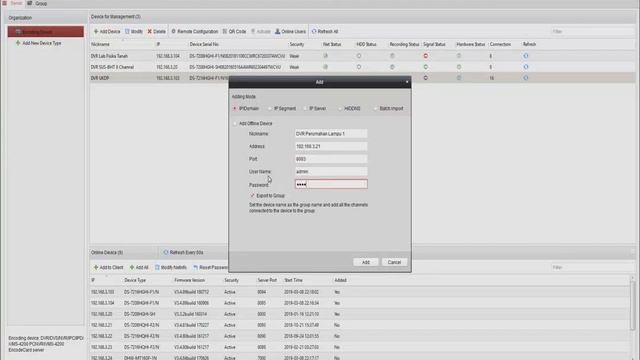Select Encoding Device in Organization panel

(46, 32)
